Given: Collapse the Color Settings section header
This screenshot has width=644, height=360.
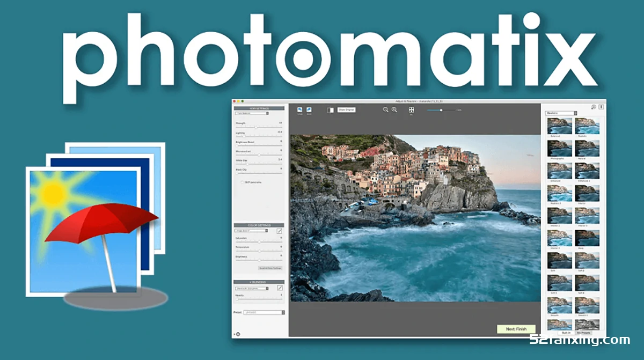Looking at the screenshot, I should tap(259, 225).
